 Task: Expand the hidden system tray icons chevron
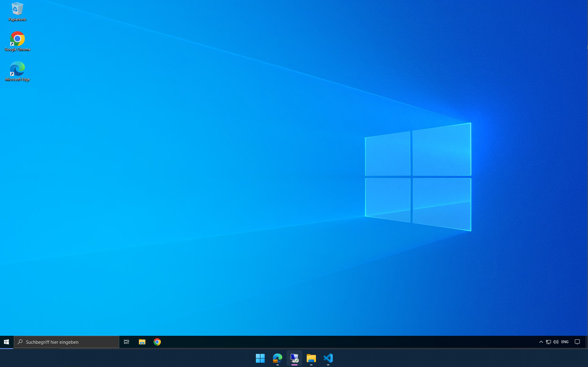[541, 342]
